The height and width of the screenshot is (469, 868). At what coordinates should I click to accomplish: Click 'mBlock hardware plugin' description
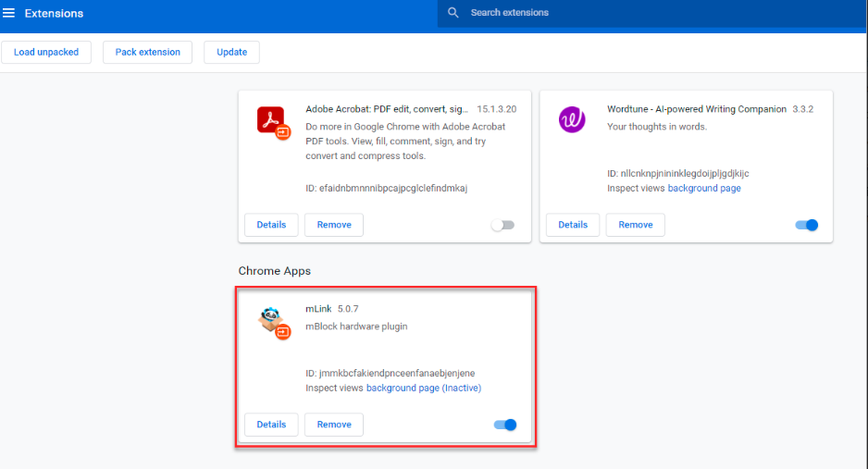coord(356,327)
